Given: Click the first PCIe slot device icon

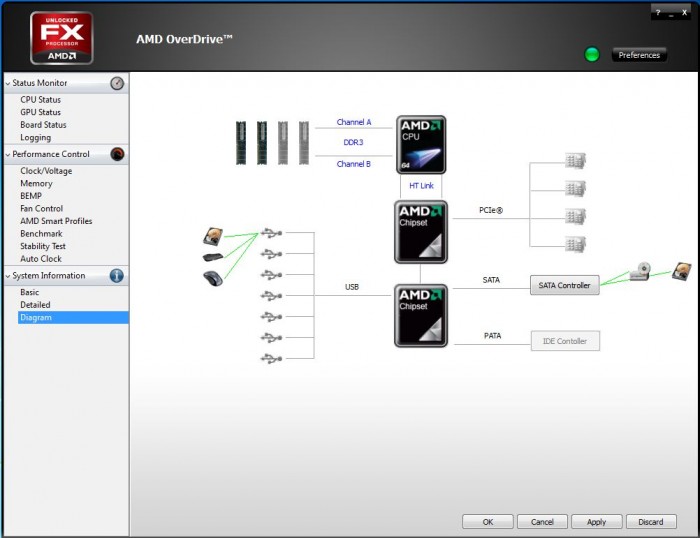Looking at the screenshot, I should [x=575, y=161].
